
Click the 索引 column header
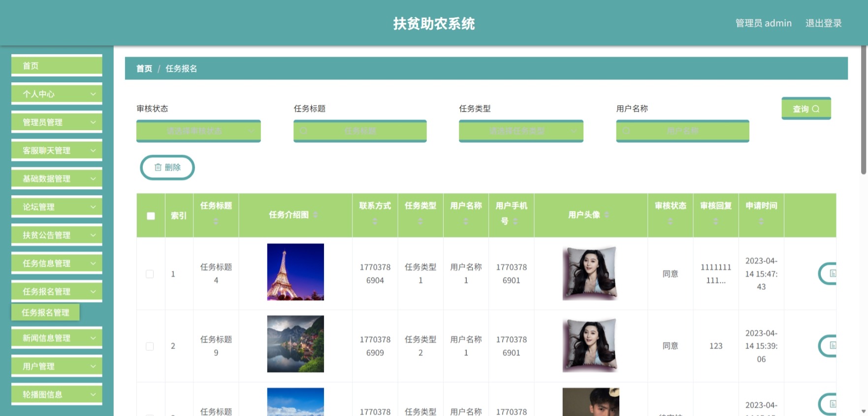coord(179,215)
